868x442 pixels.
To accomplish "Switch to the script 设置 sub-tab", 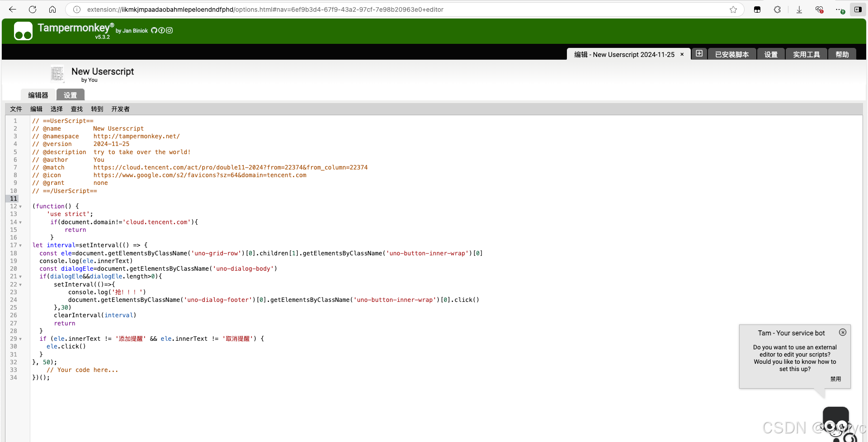I will point(70,95).
